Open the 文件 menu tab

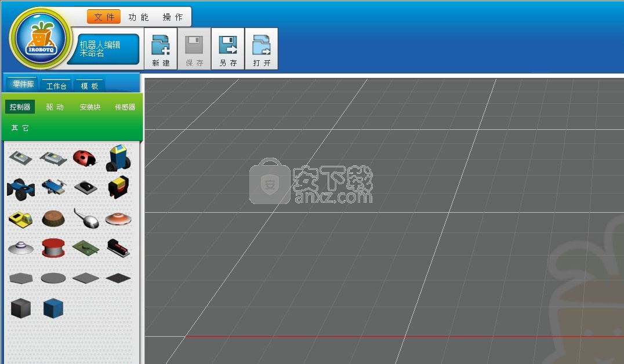(x=104, y=17)
